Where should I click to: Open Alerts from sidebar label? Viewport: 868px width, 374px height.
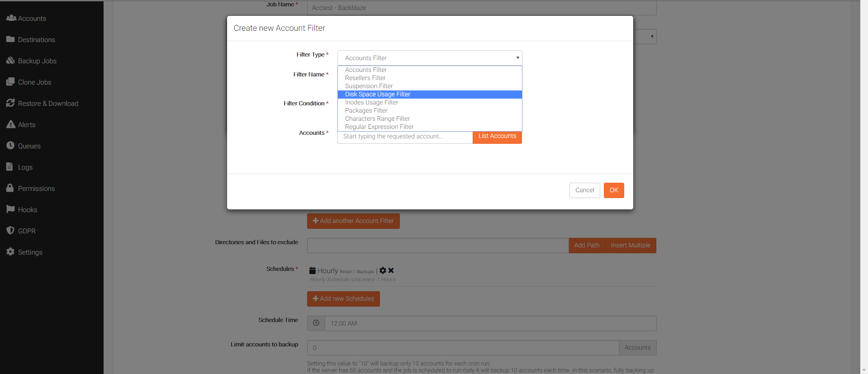[27, 125]
